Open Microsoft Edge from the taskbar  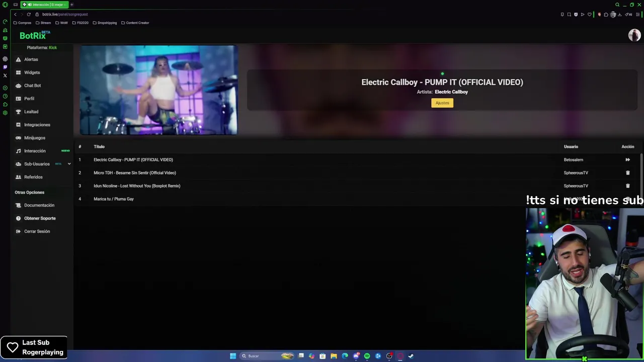click(345, 356)
